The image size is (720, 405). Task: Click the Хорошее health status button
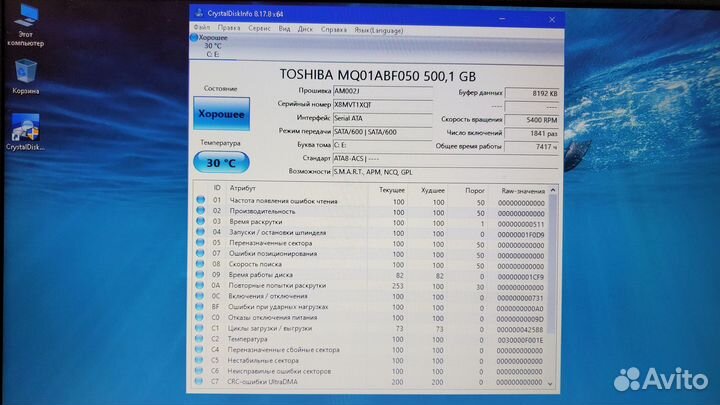222,114
